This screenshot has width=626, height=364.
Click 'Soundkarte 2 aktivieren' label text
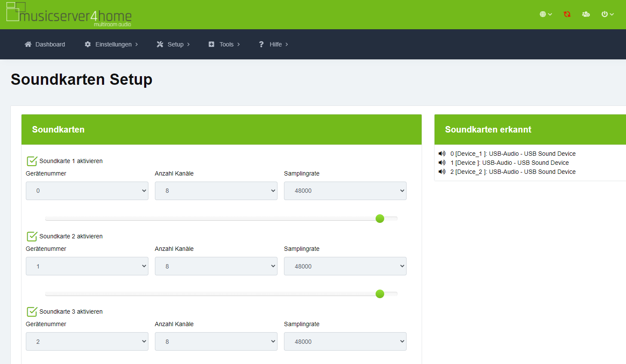coord(71,236)
